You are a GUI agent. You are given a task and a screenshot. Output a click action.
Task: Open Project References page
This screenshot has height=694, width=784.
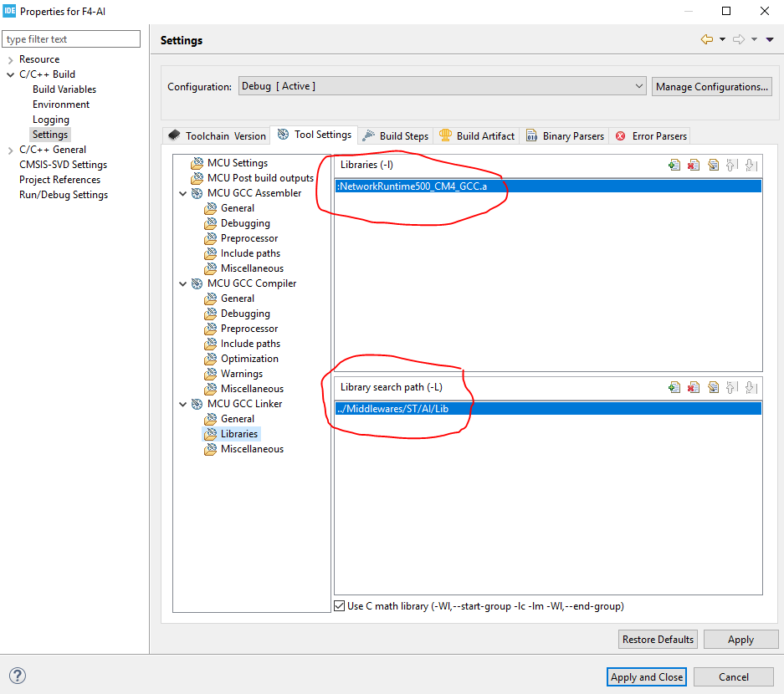59,180
